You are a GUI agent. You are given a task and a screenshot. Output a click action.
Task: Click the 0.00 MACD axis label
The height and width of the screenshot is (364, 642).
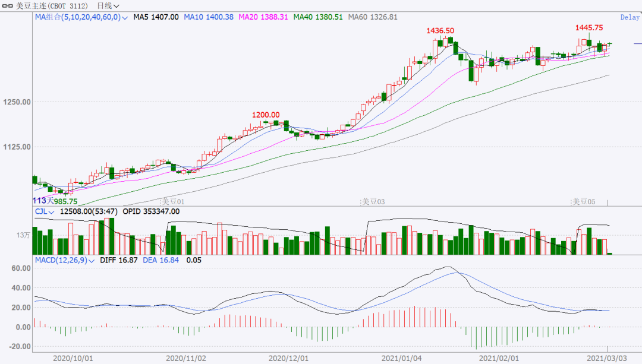tap(23, 327)
